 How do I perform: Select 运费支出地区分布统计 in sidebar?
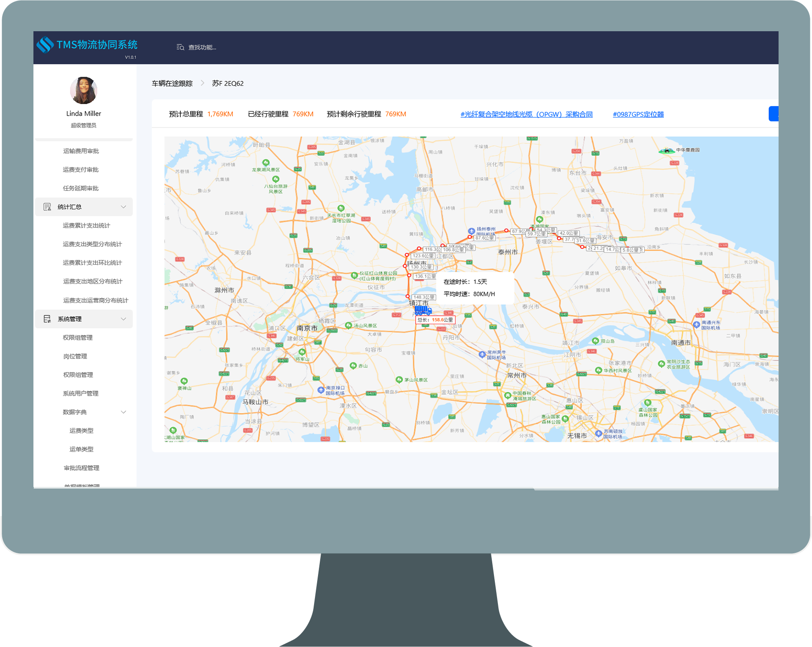point(93,281)
